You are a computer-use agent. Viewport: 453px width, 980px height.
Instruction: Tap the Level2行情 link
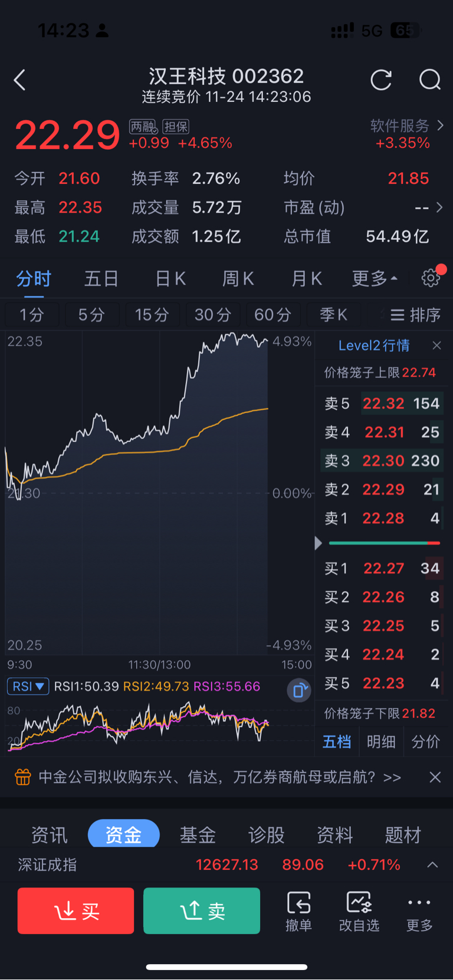(x=374, y=345)
